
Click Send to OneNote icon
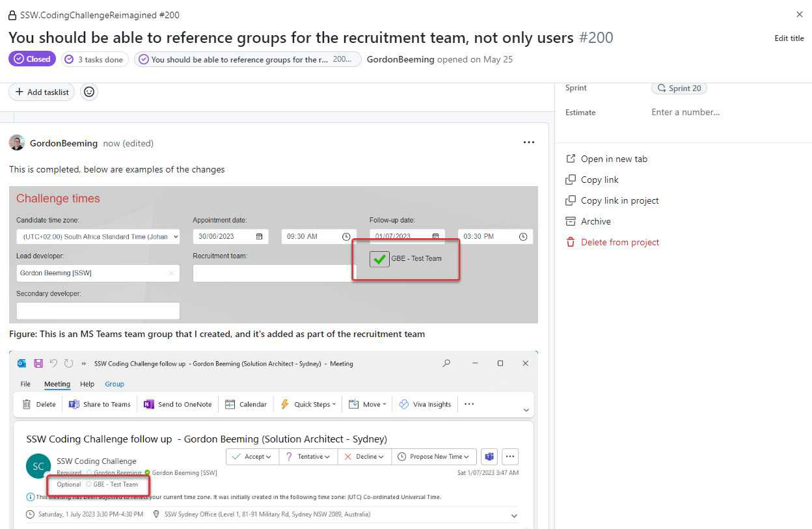pyautogui.click(x=149, y=404)
